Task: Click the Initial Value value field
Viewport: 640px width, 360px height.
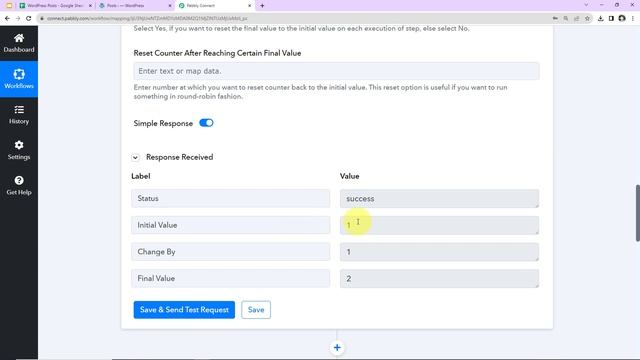Action: pyautogui.click(x=440, y=225)
